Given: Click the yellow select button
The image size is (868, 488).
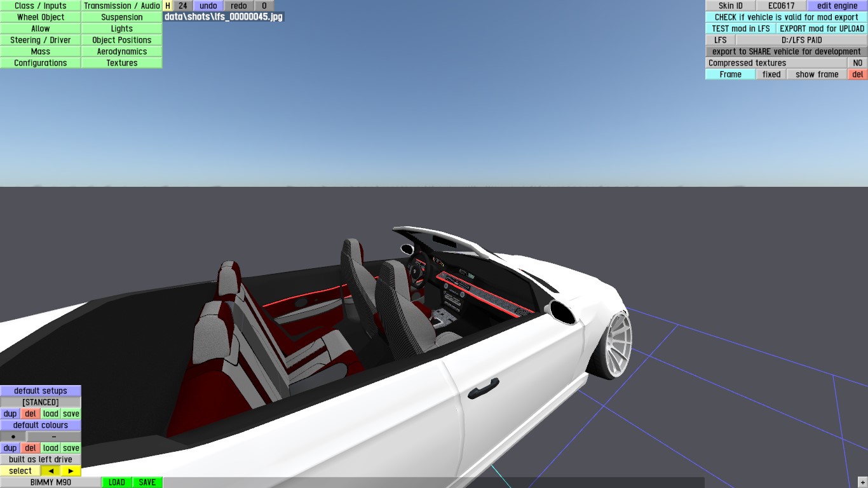Looking at the screenshot, I should (20, 471).
